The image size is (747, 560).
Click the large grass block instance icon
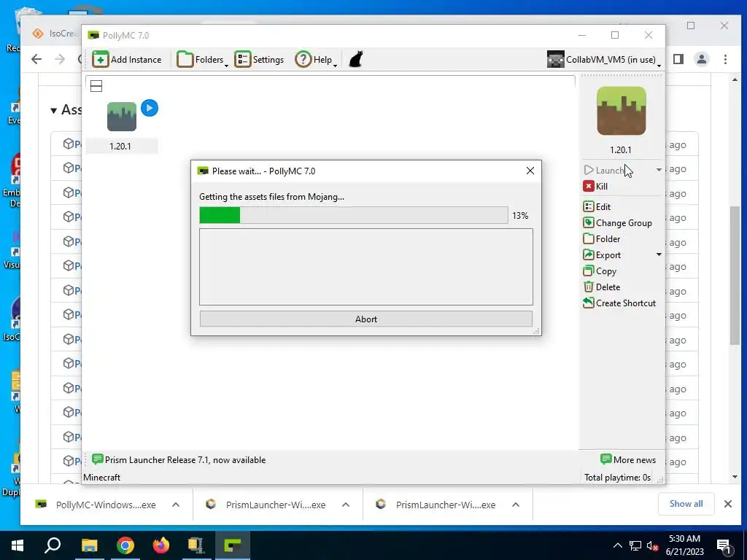point(622,111)
